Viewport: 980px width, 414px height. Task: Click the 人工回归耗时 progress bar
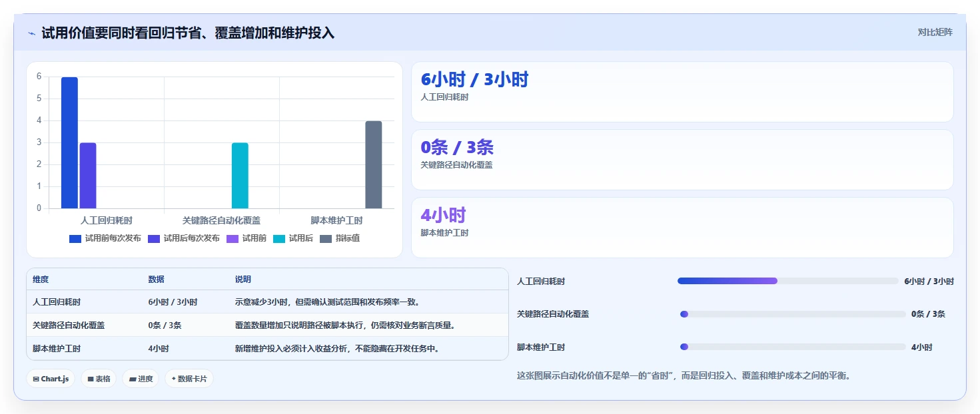788,281
